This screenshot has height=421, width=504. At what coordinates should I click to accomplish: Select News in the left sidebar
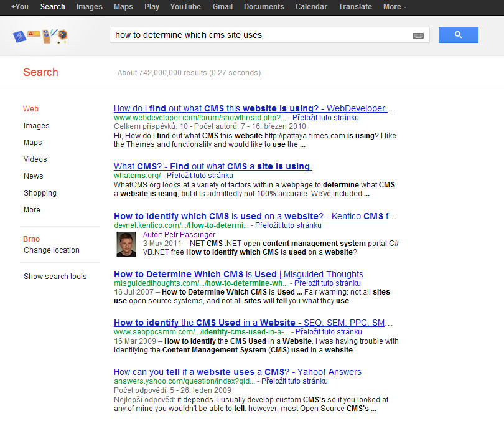click(x=34, y=176)
